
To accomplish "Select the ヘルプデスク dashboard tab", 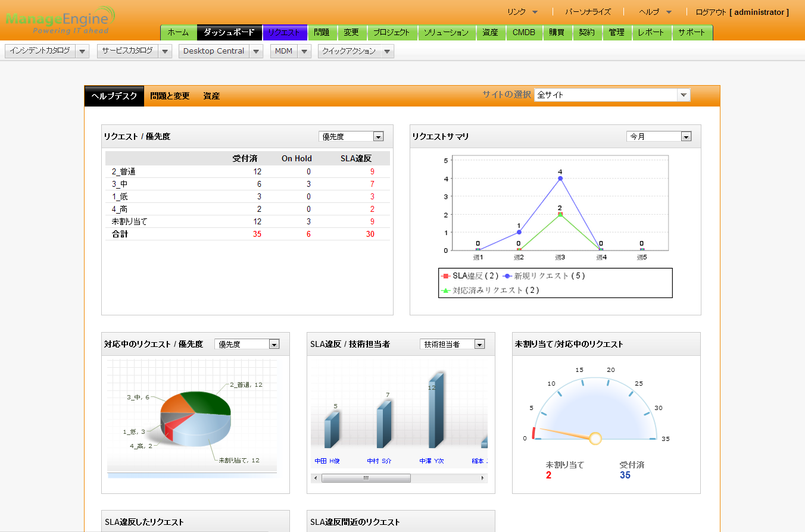I will click(x=114, y=96).
